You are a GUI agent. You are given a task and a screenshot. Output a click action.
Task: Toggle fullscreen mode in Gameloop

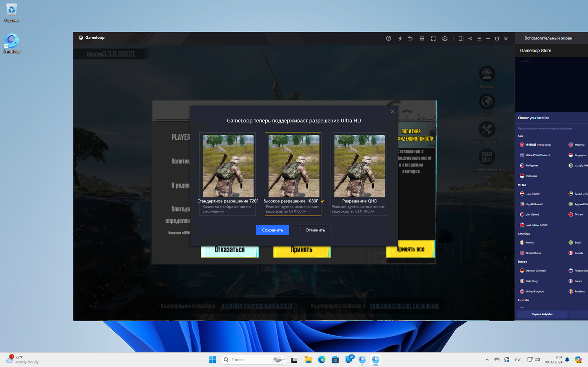pos(433,38)
